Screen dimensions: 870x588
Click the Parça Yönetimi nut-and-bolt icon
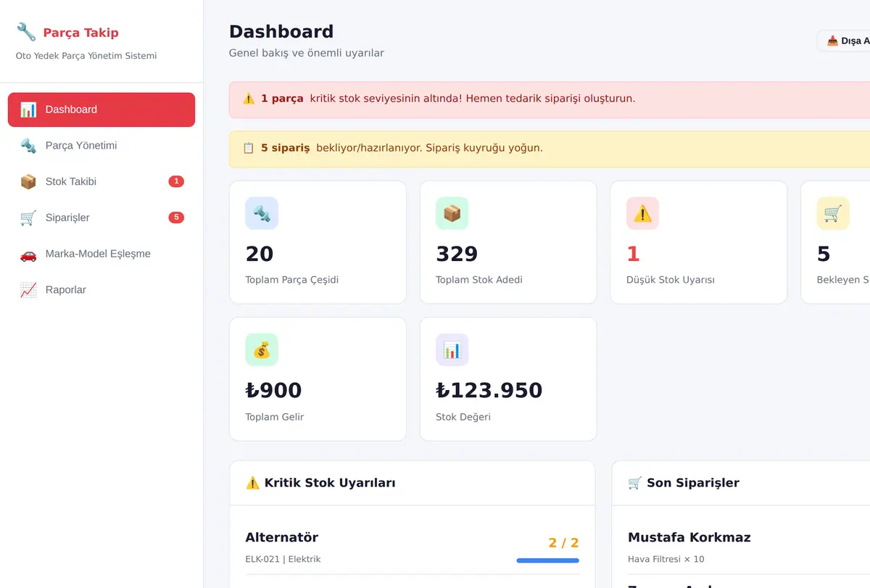pos(28,146)
